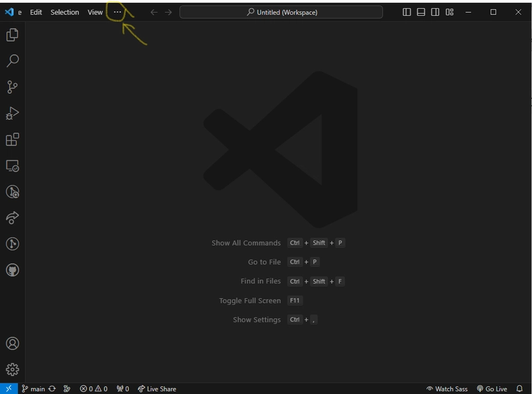Open the Live Share view in activity bar

click(12, 218)
